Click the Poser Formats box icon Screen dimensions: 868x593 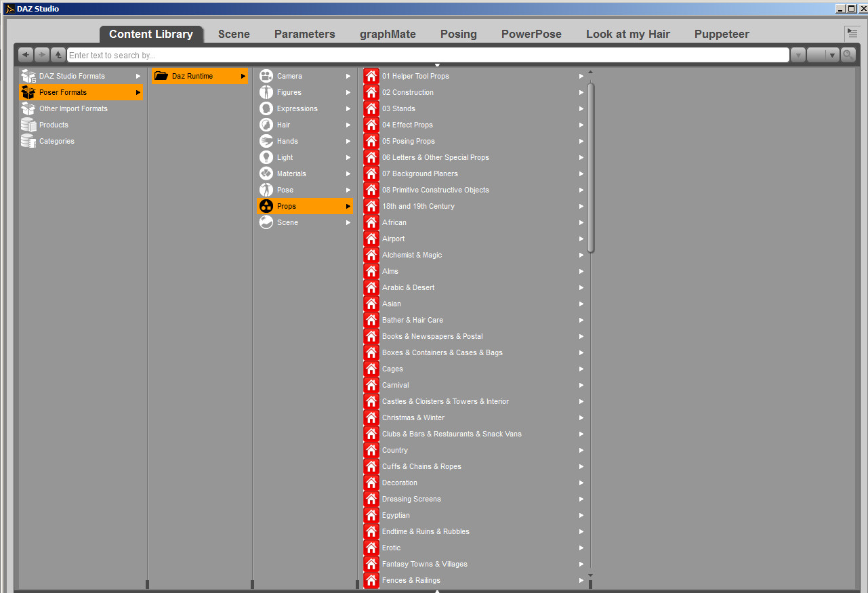tap(28, 92)
